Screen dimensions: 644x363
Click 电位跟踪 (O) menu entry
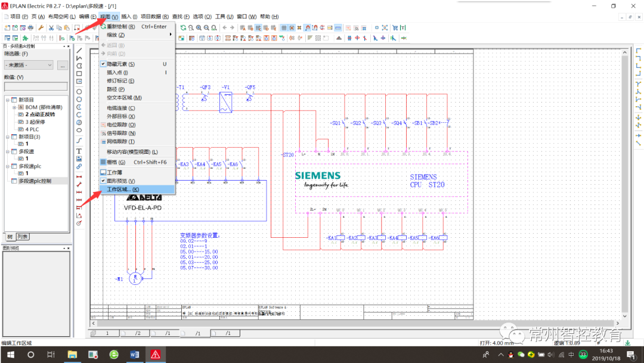point(137,125)
